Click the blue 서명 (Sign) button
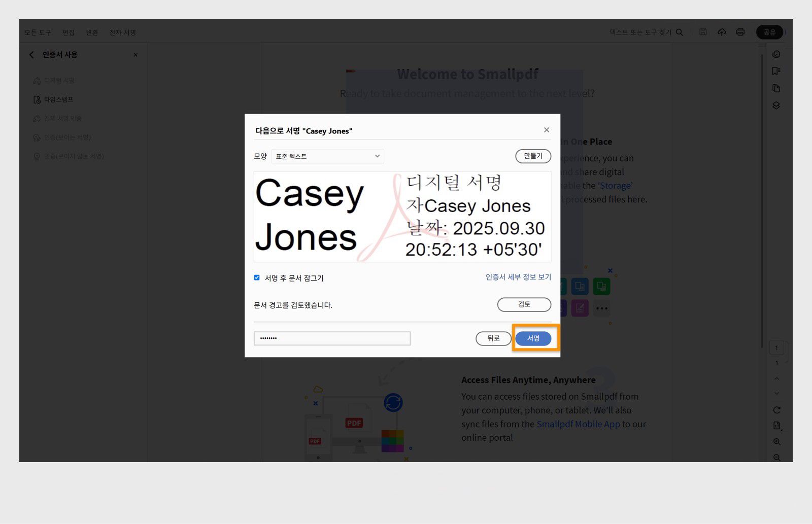This screenshot has height=524, width=812. 533,338
